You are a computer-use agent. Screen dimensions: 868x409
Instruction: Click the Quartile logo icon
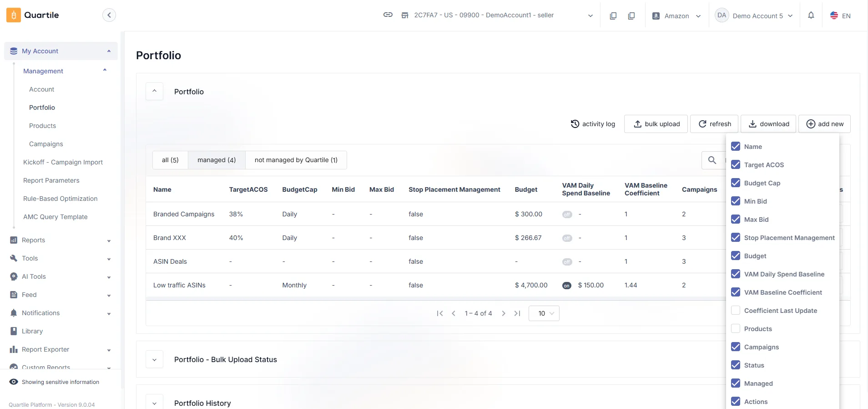pyautogui.click(x=13, y=15)
